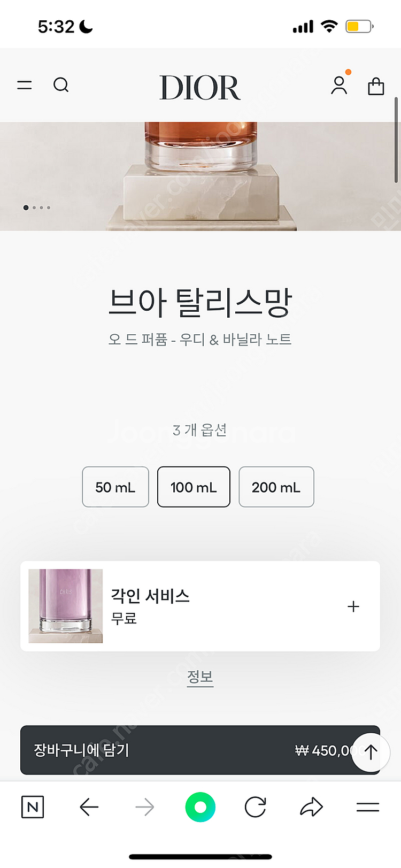This screenshot has height=868, width=401.
Task: Go back with browser back arrow
Action: tap(89, 807)
